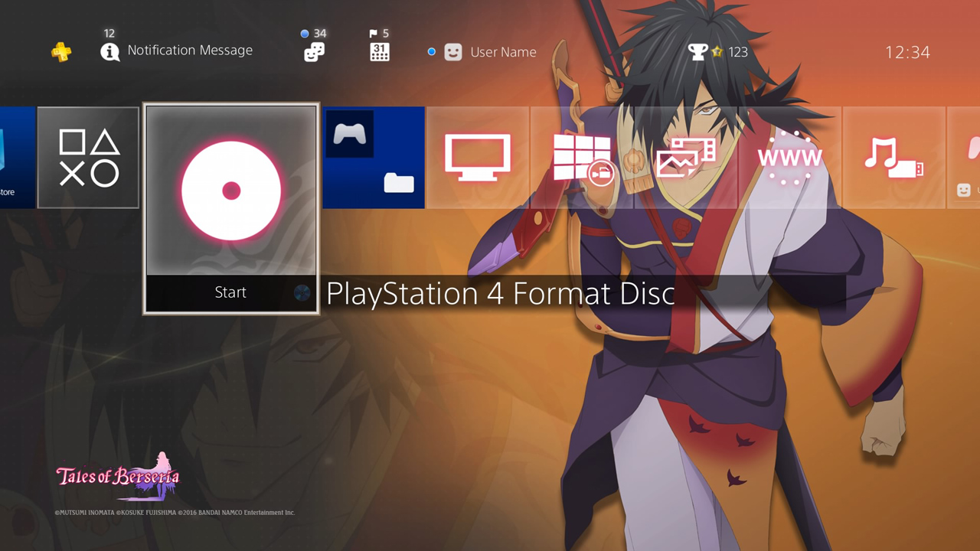The width and height of the screenshot is (980, 551).
Task: Open the Events calendar icon showing 5
Action: coord(380,51)
